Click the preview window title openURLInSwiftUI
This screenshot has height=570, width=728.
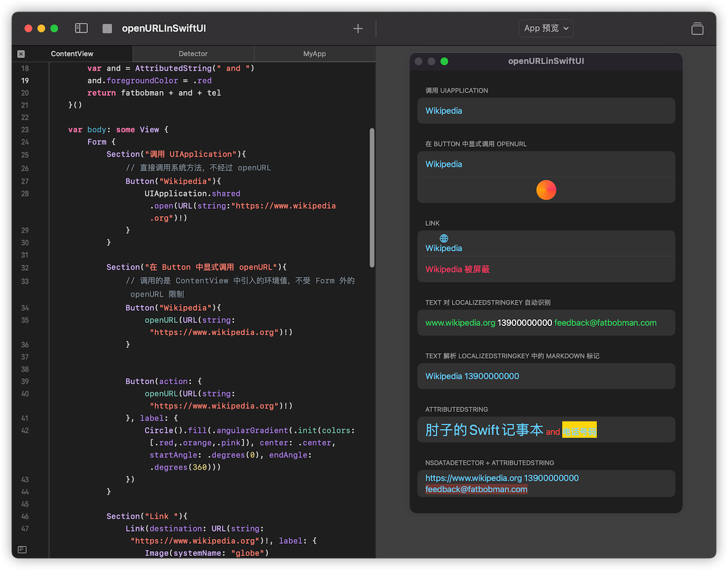546,61
